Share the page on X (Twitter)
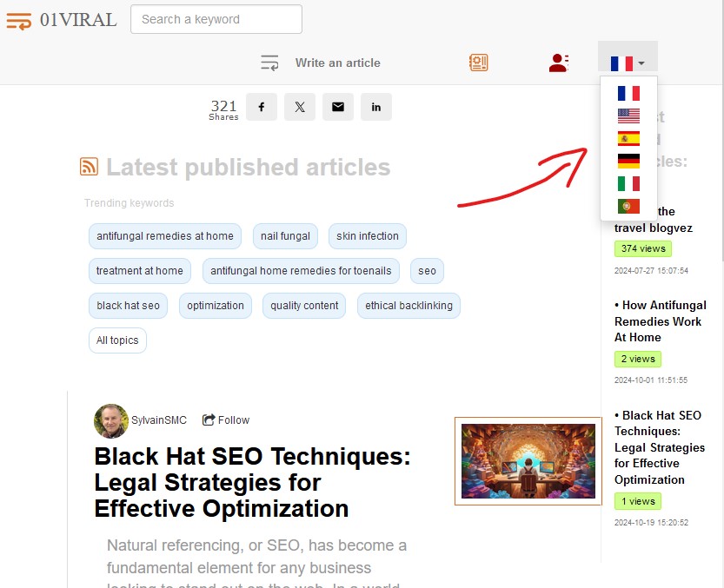724x588 pixels. coord(300,107)
